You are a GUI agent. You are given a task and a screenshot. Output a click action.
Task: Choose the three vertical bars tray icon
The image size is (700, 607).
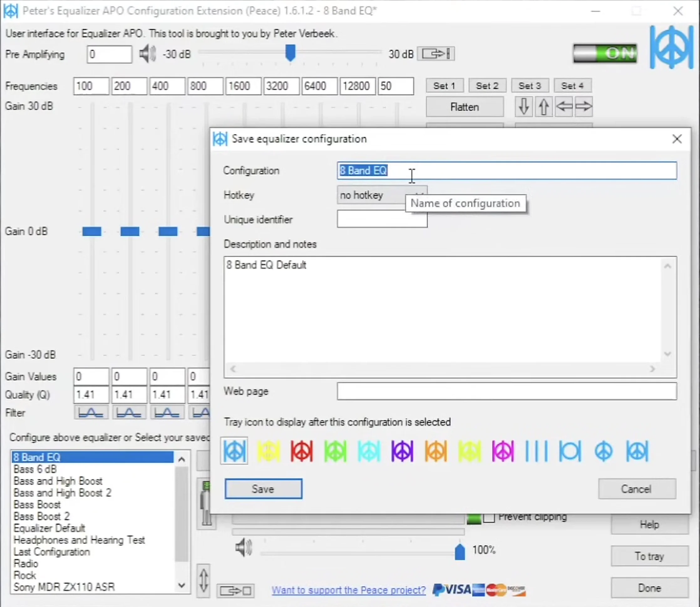click(536, 451)
